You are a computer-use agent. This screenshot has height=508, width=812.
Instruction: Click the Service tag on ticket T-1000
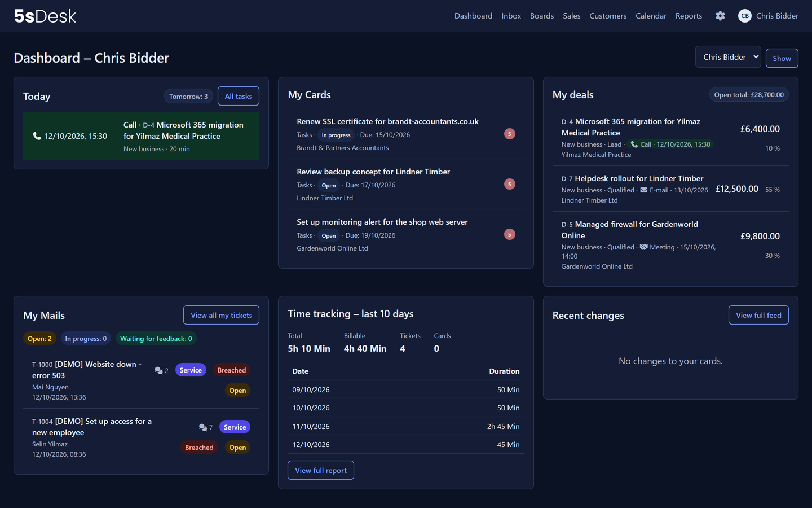tap(191, 370)
